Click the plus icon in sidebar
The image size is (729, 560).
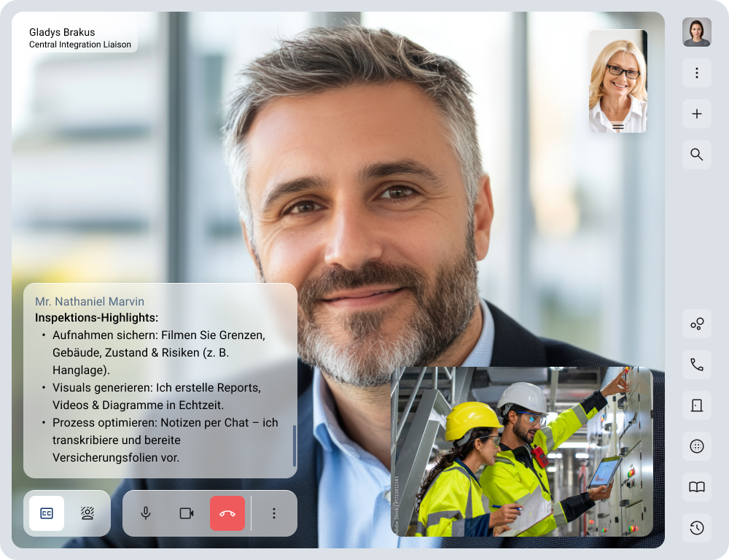697,114
